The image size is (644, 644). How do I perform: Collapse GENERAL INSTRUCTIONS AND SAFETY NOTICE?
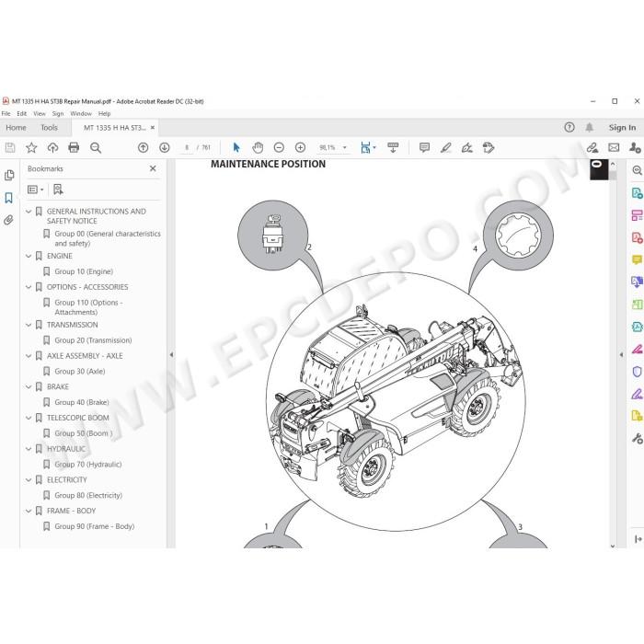pos(29,212)
